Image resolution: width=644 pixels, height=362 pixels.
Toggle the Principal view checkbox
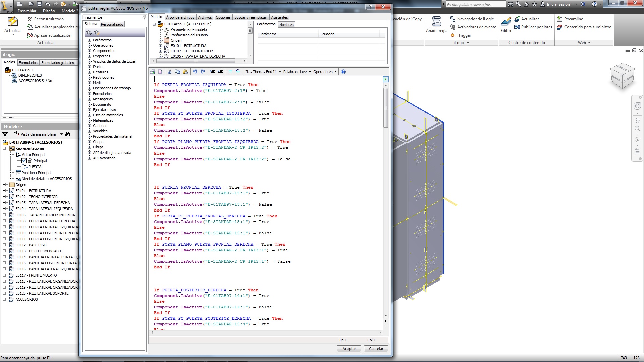(x=24, y=161)
